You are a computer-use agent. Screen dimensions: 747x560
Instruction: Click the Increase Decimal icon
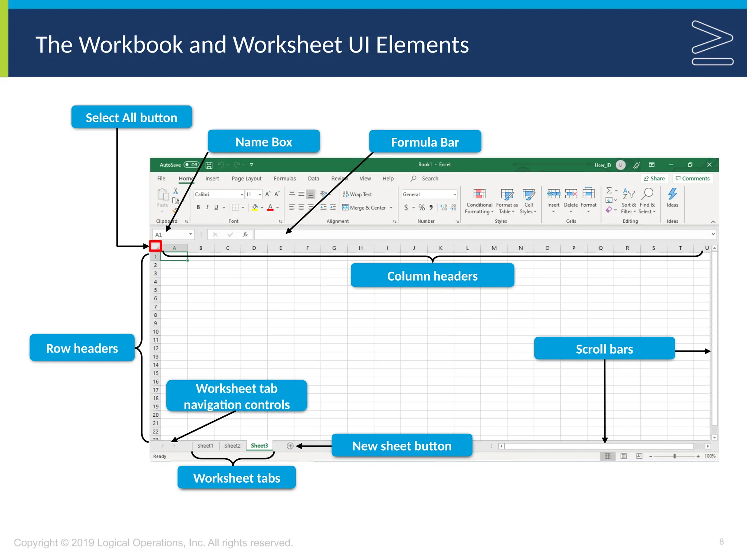[444, 207]
